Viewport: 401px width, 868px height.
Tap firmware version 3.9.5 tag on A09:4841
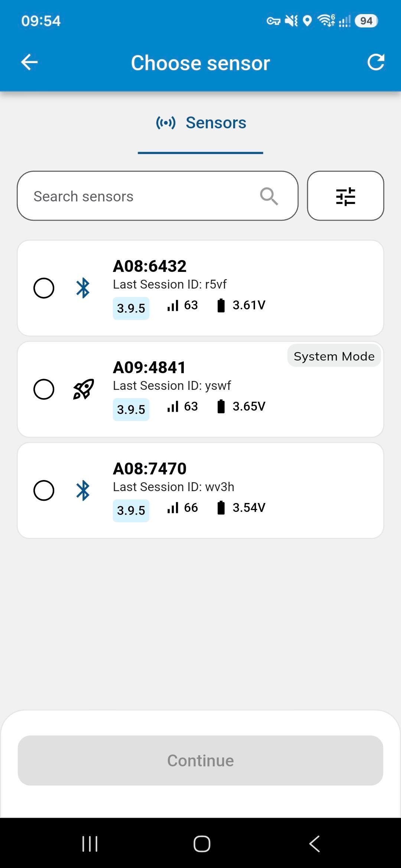point(131,410)
